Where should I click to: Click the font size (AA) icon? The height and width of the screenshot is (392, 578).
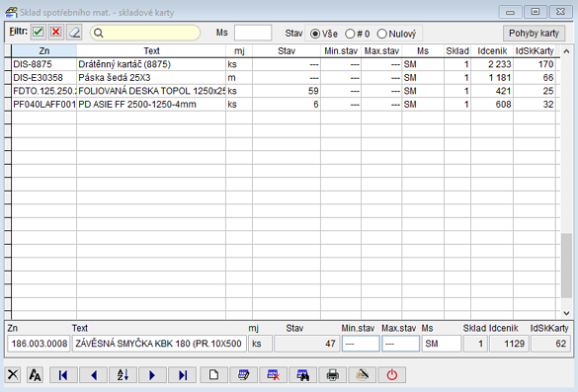[x=35, y=375]
